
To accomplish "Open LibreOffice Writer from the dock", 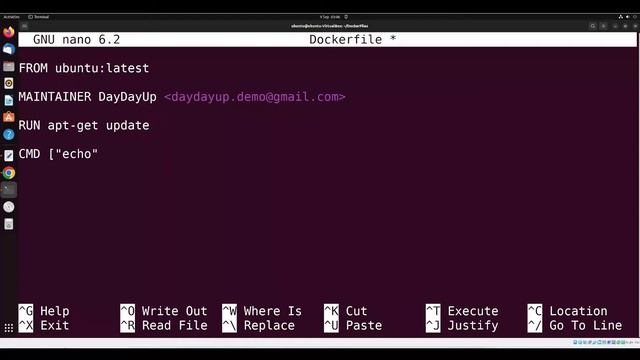I will pyautogui.click(x=9, y=100).
